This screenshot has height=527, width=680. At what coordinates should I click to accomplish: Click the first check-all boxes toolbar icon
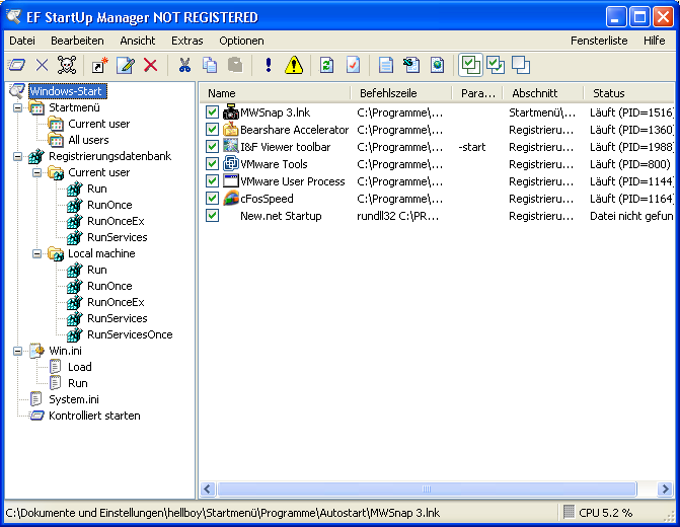point(471,65)
